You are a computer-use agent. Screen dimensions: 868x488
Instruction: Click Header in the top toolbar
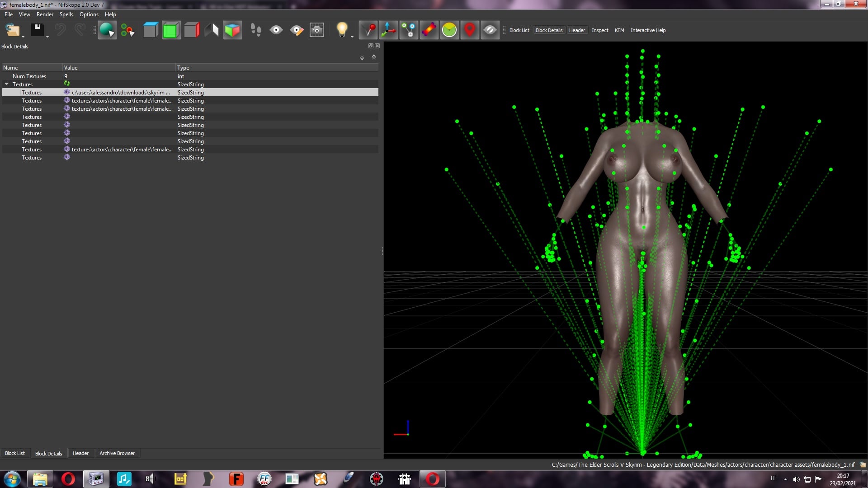577,30
